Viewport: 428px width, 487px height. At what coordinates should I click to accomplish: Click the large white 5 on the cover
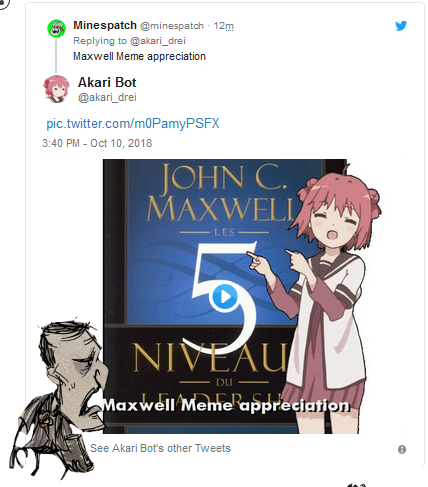(224, 297)
